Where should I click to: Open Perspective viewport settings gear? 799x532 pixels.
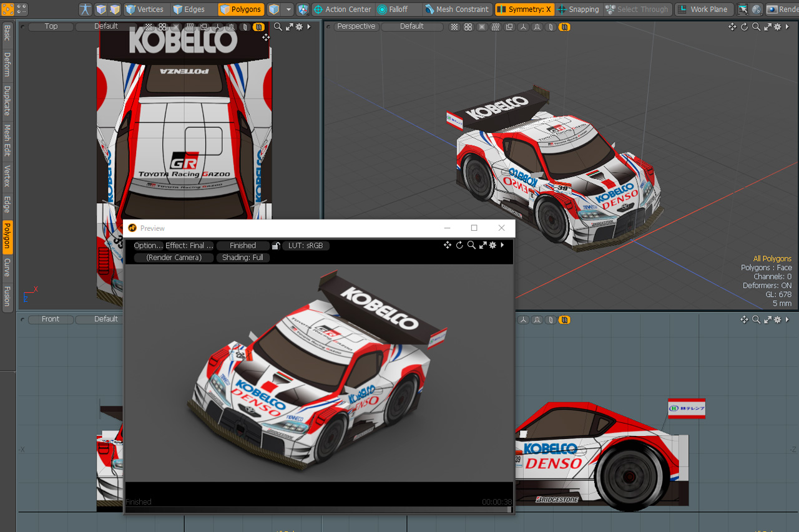click(777, 27)
